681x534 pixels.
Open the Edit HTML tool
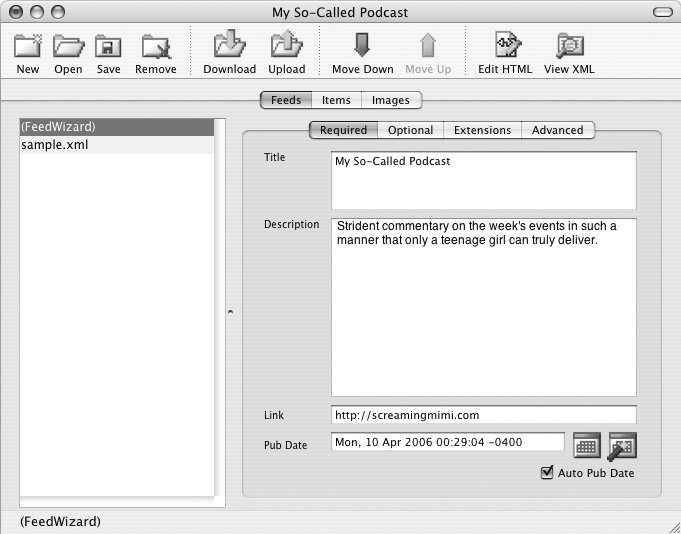tap(505, 47)
